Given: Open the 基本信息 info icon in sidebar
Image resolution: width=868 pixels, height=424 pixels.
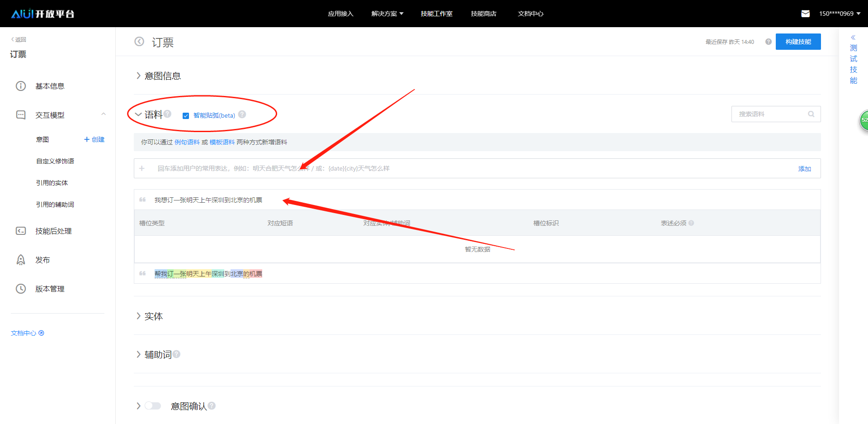Looking at the screenshot, I should tap(21, 86).
